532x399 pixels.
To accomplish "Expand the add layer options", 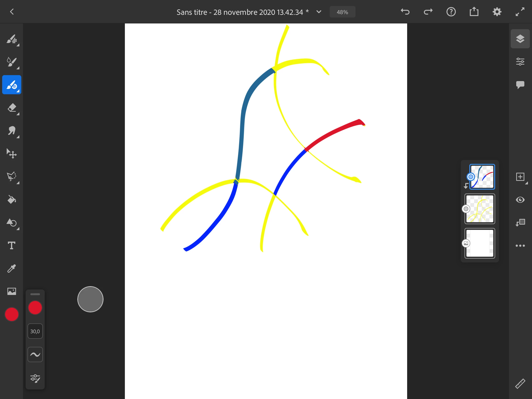I will click(x=520, y=177).
